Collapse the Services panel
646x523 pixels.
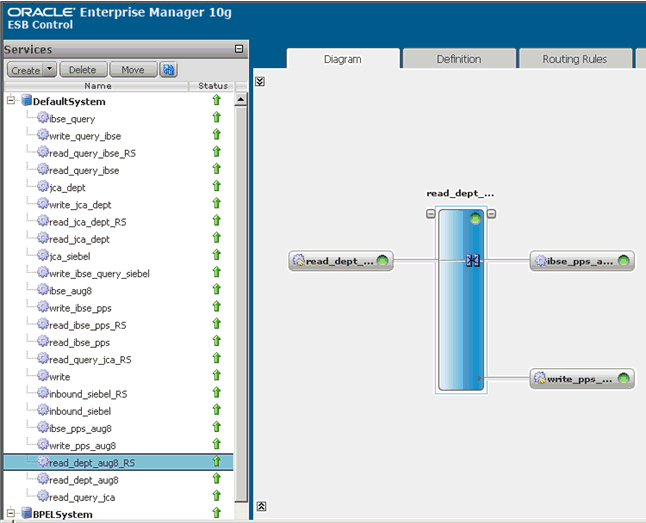(239, 49)
